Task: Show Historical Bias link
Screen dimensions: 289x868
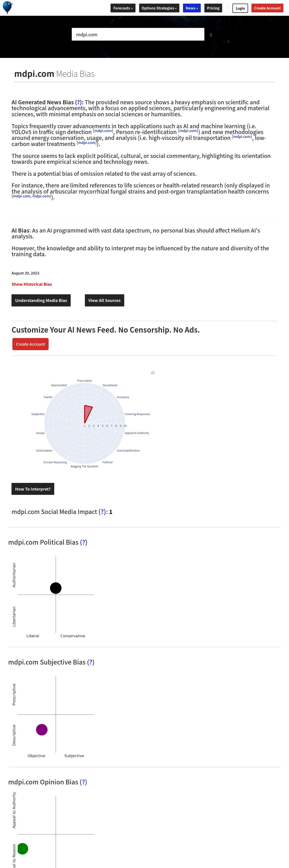Action: click(32, 284)
